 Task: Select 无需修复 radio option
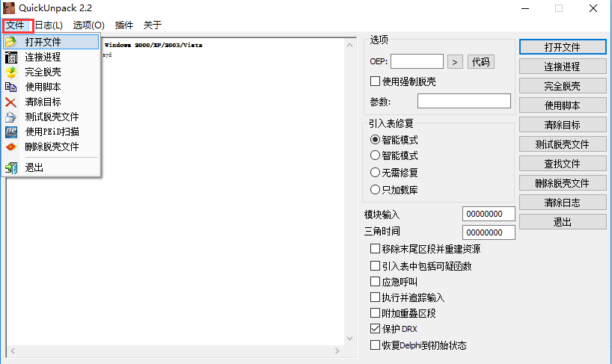click(x=375, y=172)
